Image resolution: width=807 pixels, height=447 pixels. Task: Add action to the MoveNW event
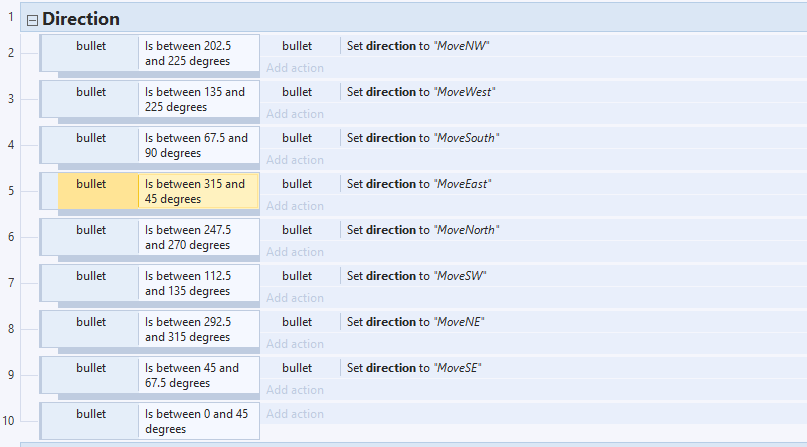(295, 68)
